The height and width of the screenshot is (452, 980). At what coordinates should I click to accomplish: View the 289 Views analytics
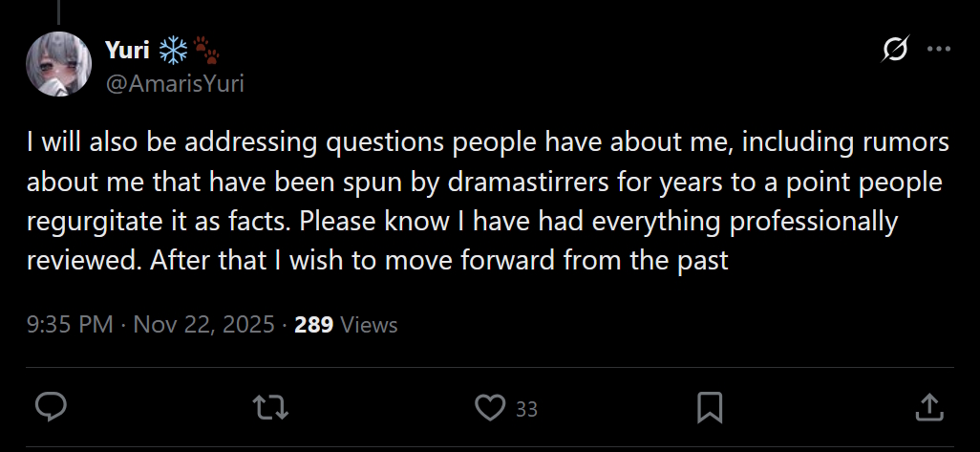[346, 325]
